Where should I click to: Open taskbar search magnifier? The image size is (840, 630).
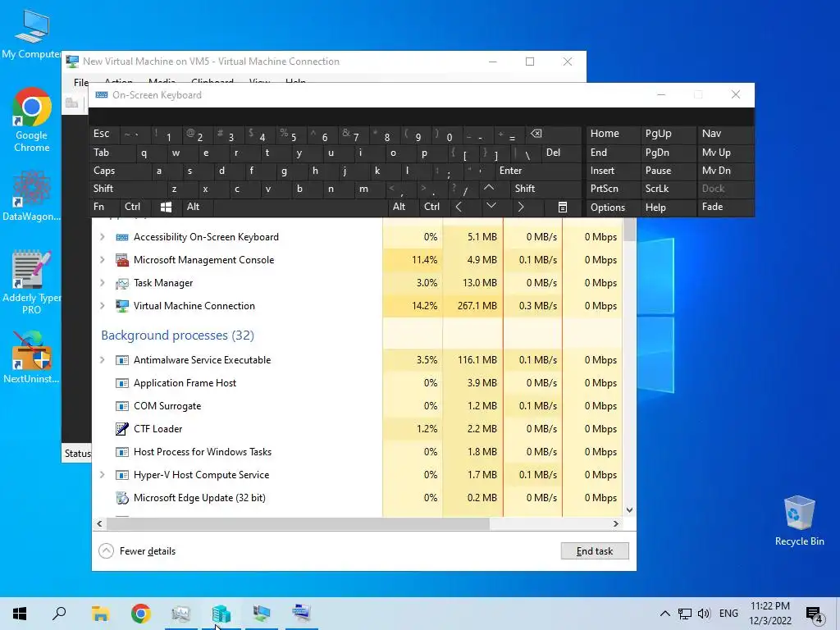(59, 614)
